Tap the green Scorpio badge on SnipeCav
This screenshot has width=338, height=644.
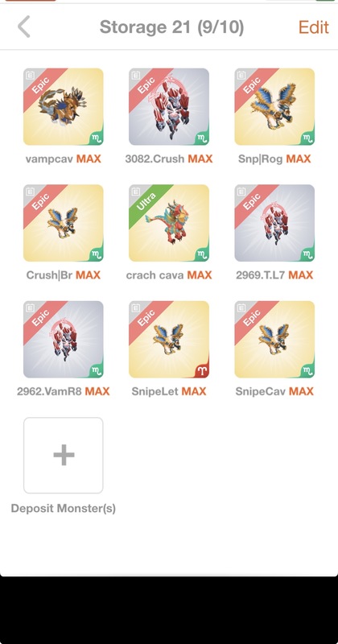point(307,369)
